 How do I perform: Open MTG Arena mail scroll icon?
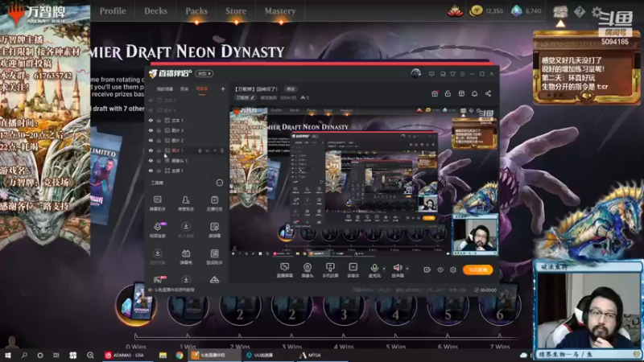tap(560, 11)
